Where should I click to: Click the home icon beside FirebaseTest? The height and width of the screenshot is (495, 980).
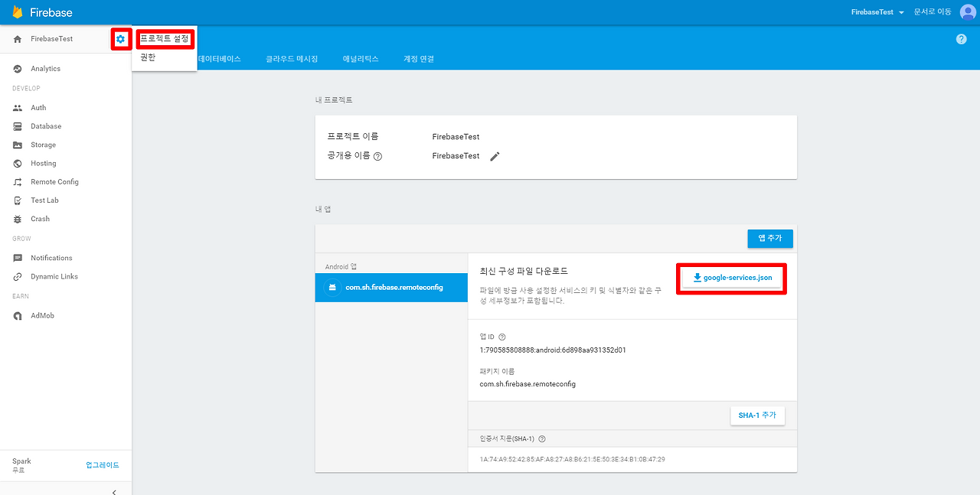click(x=18, y=39)
